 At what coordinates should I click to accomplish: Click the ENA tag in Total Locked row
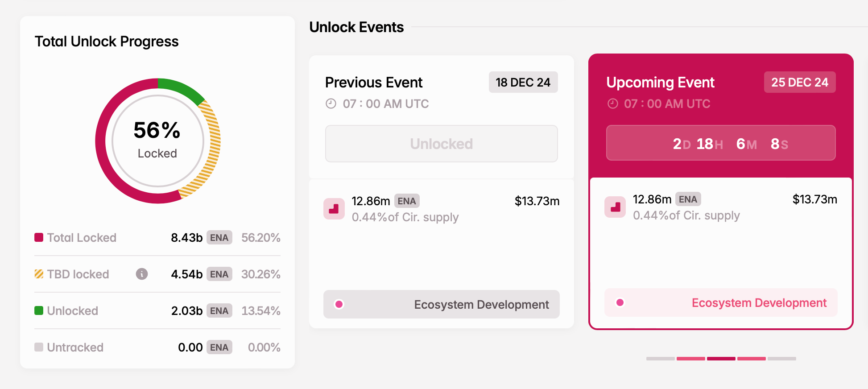pos(219,238)
